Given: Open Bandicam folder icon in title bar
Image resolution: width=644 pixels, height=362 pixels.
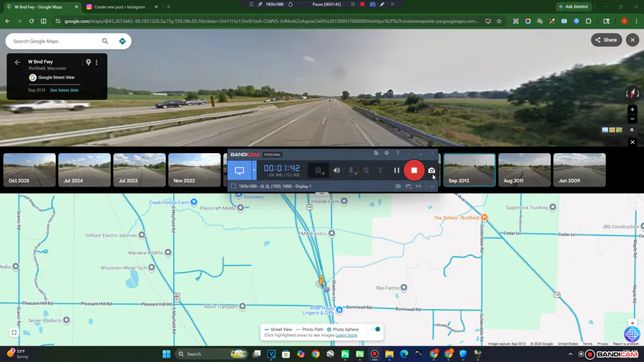Looking at the screenshot, I should click(x=376, y=154).
